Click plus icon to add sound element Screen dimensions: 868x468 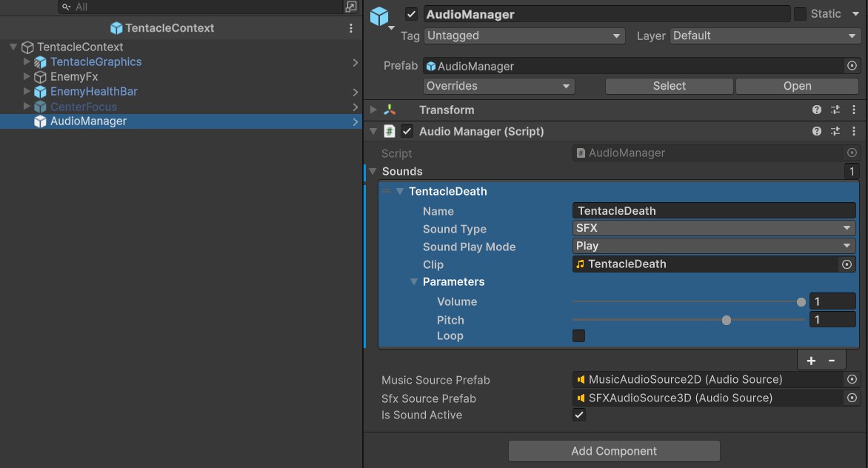pos(811,361)
